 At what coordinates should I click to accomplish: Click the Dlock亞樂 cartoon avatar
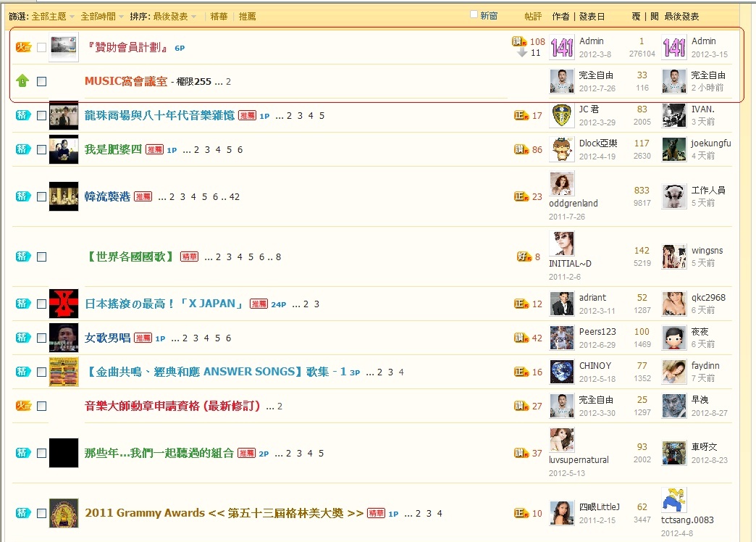click(562, 149)
